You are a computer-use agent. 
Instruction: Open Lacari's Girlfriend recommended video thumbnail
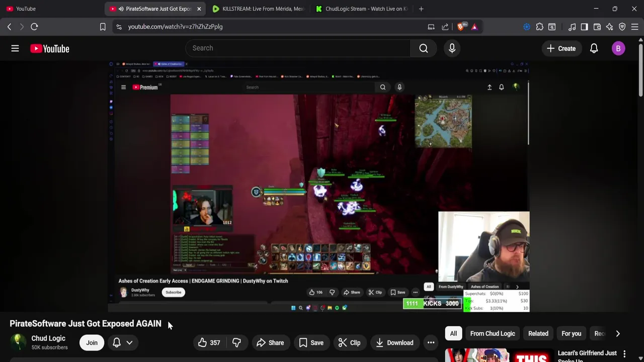[499, 355]
